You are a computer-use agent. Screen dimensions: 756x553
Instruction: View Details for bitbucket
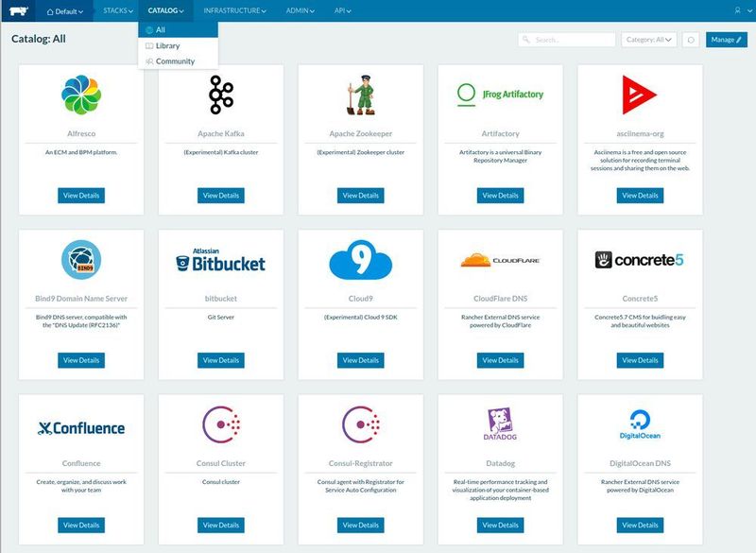click(221, 360)
